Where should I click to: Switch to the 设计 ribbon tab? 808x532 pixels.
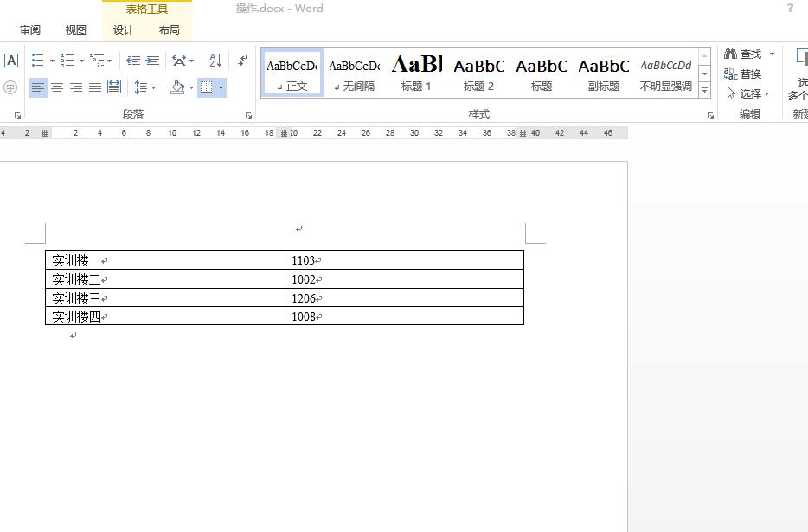tap(122, 29)
